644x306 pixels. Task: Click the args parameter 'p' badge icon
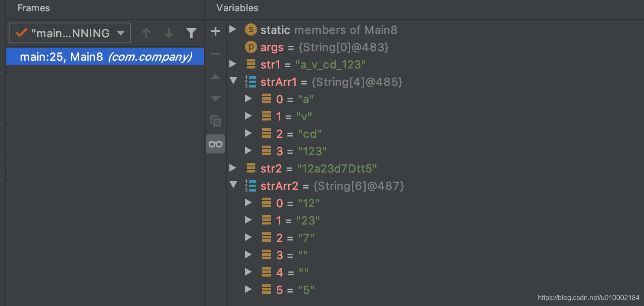coord(251,47)
